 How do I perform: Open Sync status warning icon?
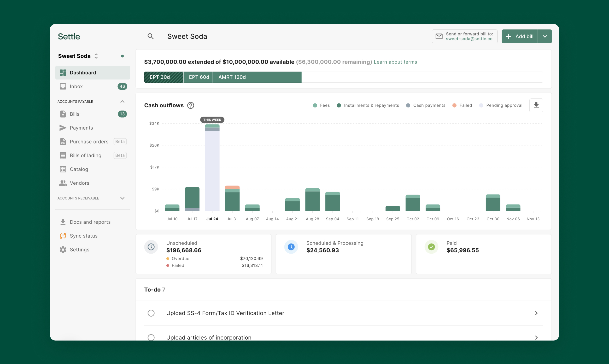click(x=63, y=236)
